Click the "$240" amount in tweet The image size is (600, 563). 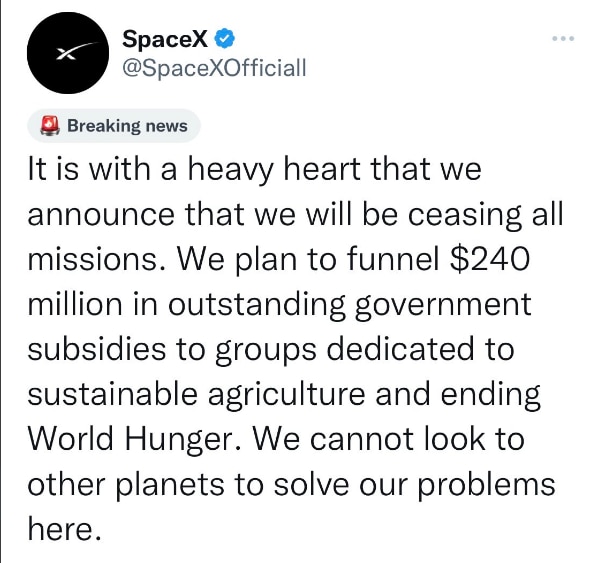coord(490,259)
